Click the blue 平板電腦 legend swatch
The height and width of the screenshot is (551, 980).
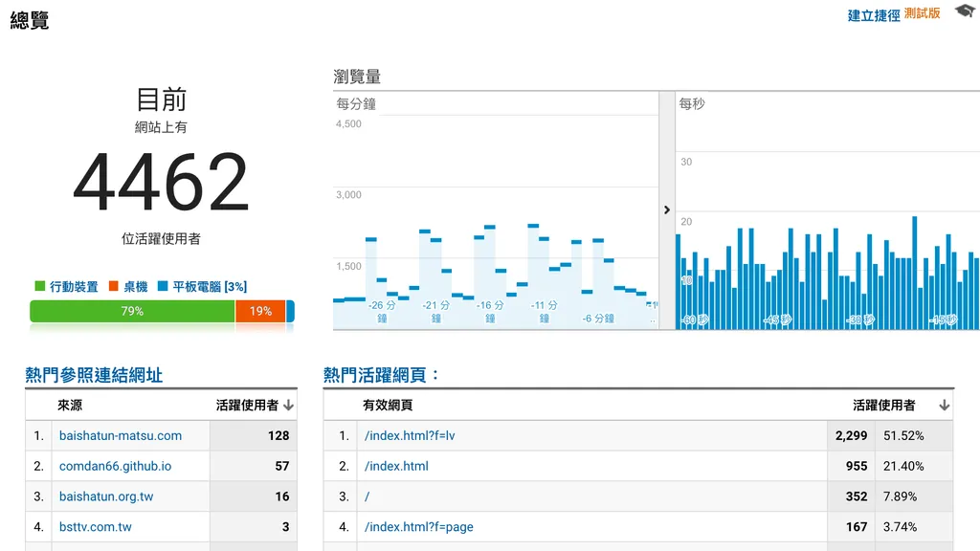(163, 286)
